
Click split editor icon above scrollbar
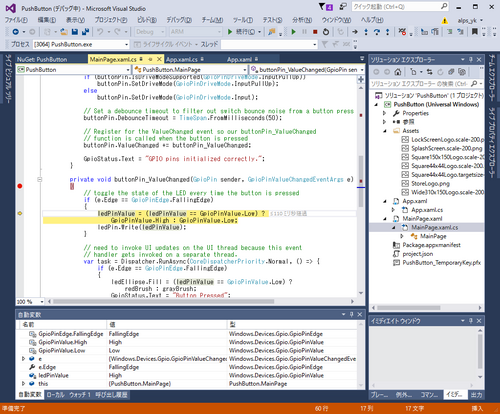361,79
